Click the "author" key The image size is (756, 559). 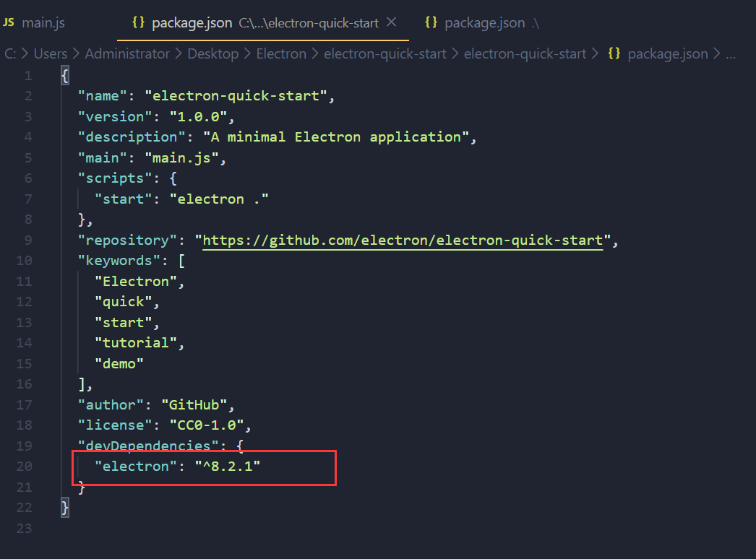click(x=111, y=404)
